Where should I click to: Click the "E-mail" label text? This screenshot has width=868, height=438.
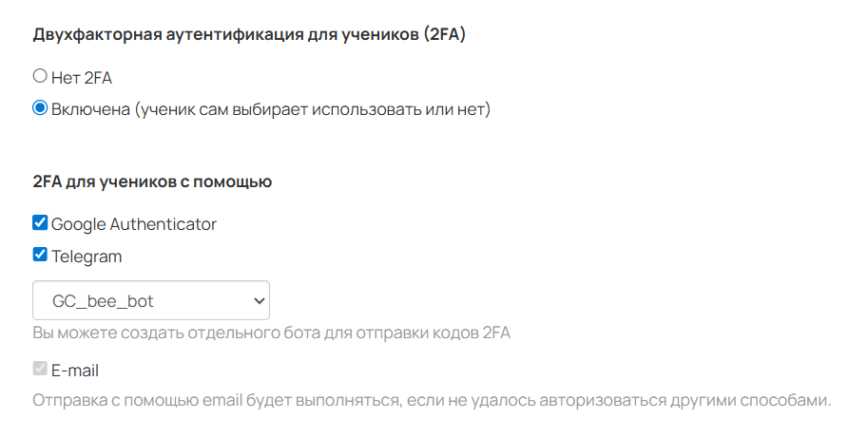[75, 370]
